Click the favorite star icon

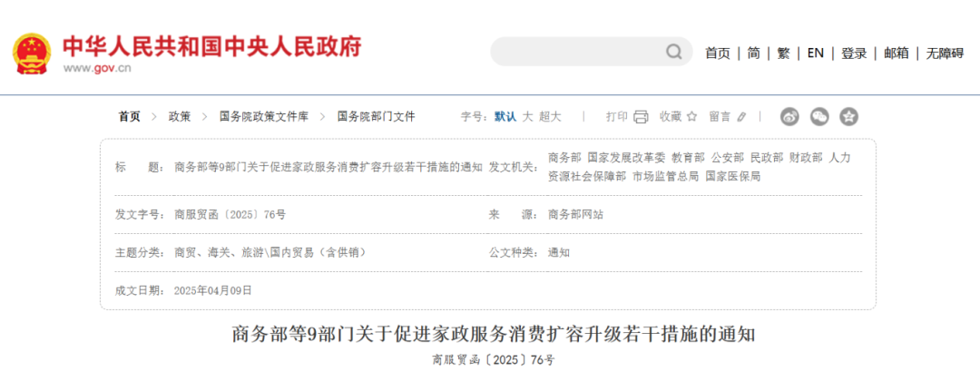pos(691,116)
